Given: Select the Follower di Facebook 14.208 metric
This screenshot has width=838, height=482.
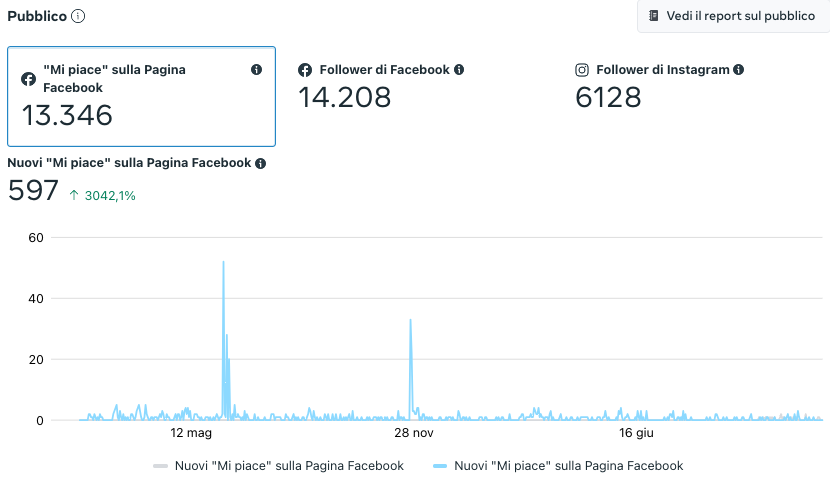Looking at the screenshot, I should [382, 86].
